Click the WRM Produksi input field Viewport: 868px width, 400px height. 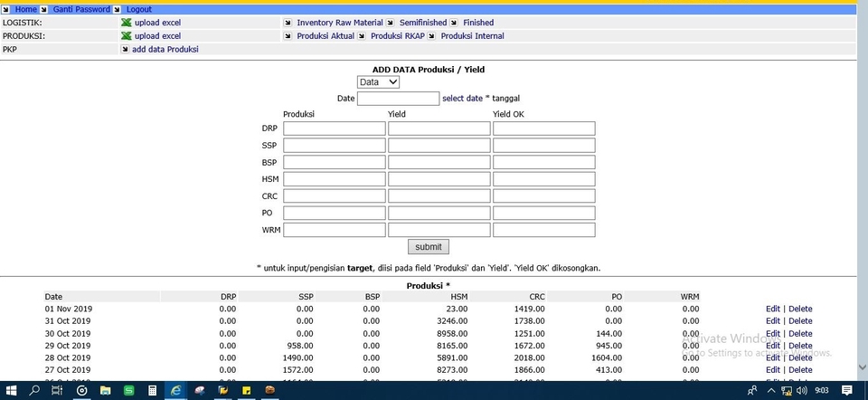(x=335, y=230)
